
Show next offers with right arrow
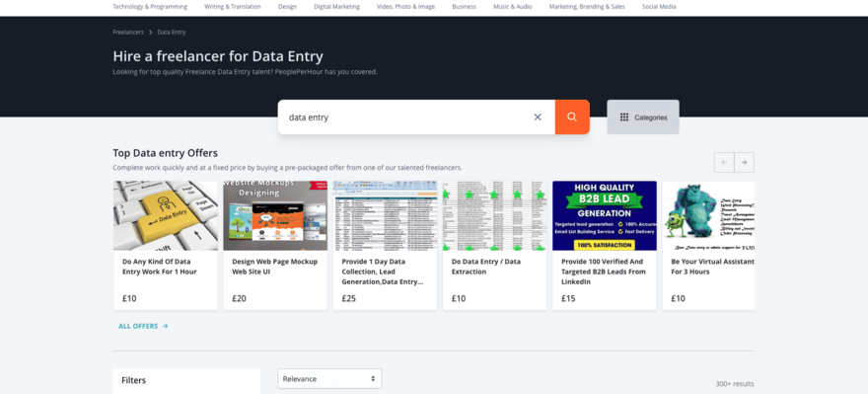[744, 162]
